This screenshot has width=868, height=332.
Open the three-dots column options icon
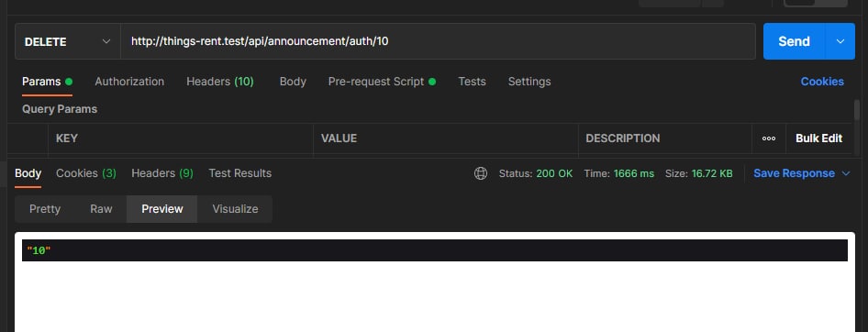tap(769, 138)
